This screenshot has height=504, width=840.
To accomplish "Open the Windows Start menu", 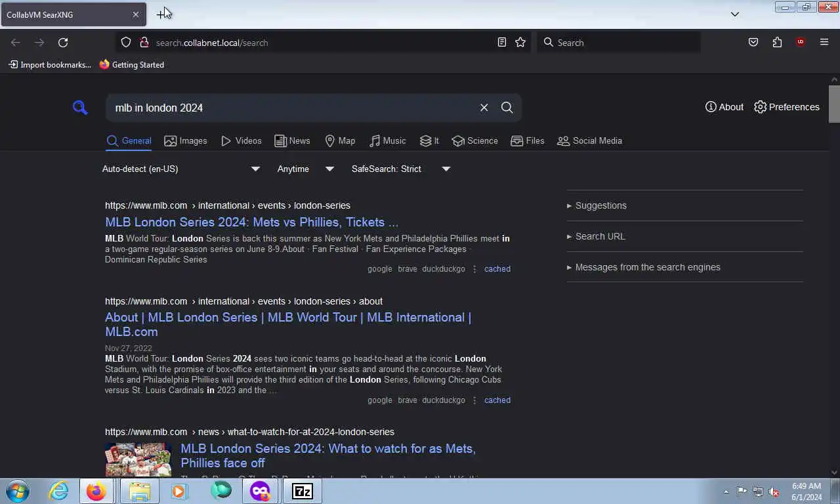I will (17, 491).
